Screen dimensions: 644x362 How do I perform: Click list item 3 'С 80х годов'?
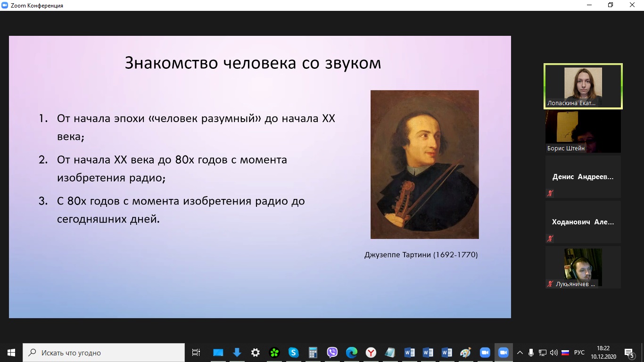coord(172,211)
